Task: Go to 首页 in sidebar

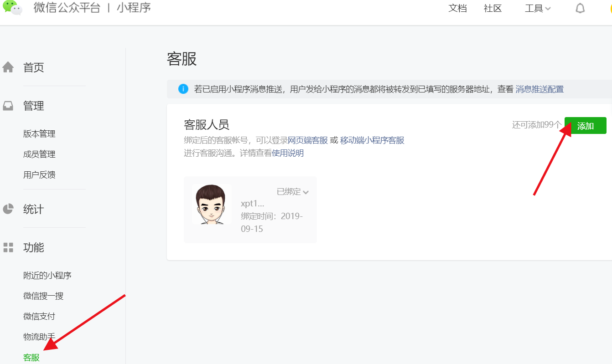Action: (34, 67)
